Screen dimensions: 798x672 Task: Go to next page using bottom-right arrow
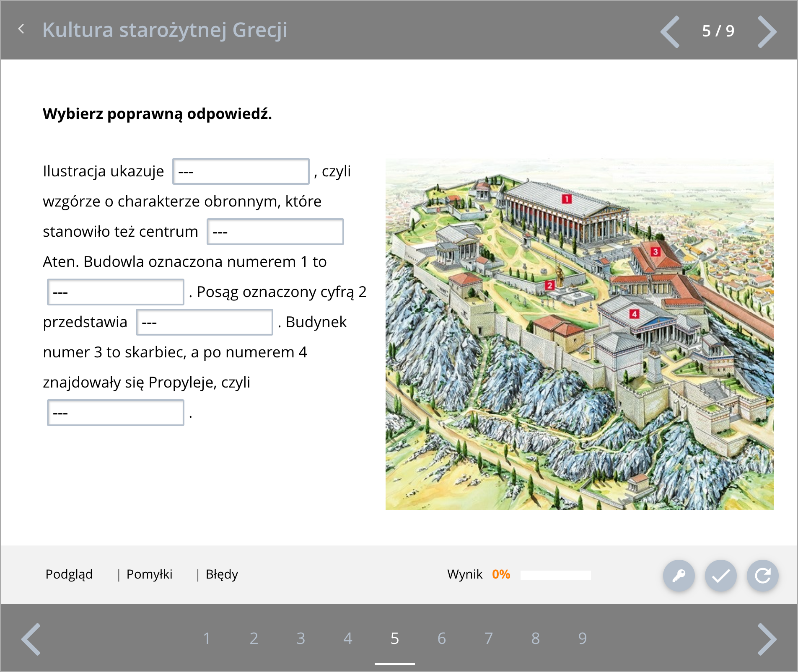pos(767,639)
